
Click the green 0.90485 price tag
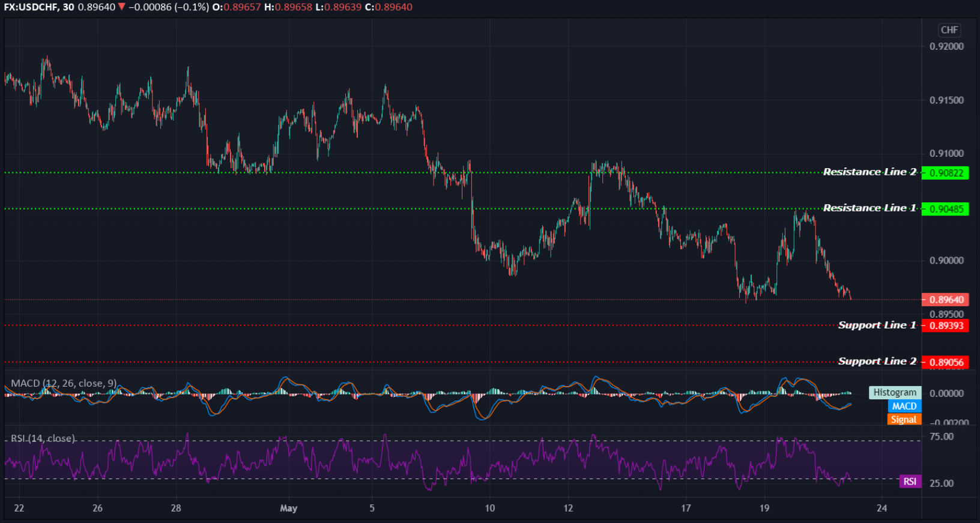[945, 209]
